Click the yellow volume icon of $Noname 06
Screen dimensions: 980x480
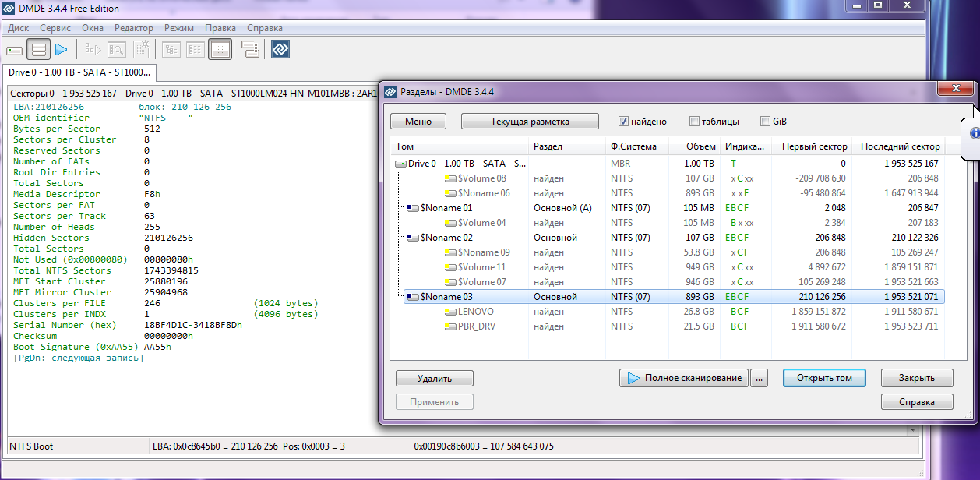450,193
